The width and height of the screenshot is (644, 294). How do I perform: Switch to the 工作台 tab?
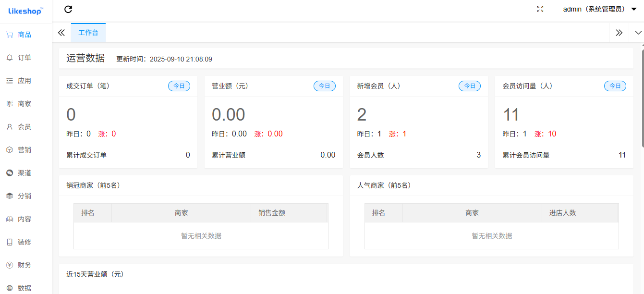pyautogui.click(x=88, y=33)
